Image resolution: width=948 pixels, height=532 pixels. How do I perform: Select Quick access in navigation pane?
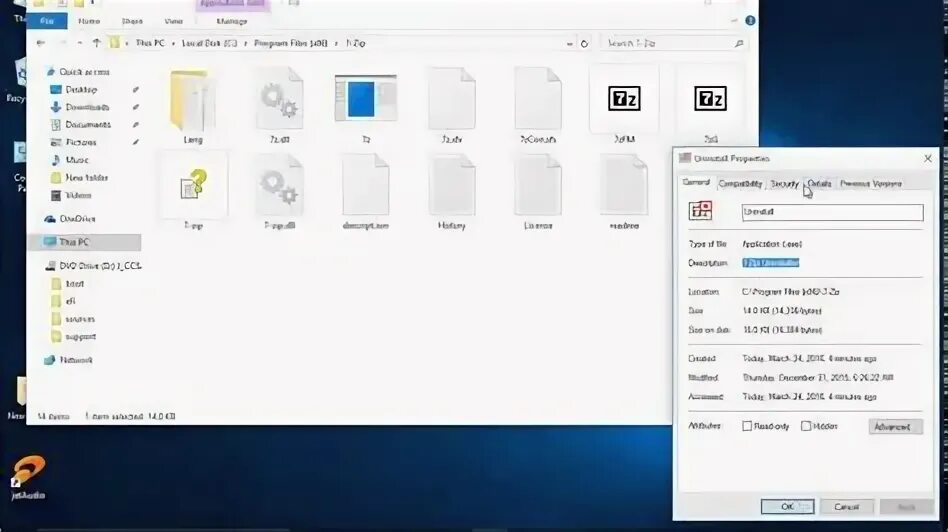(x=84, y=72)
